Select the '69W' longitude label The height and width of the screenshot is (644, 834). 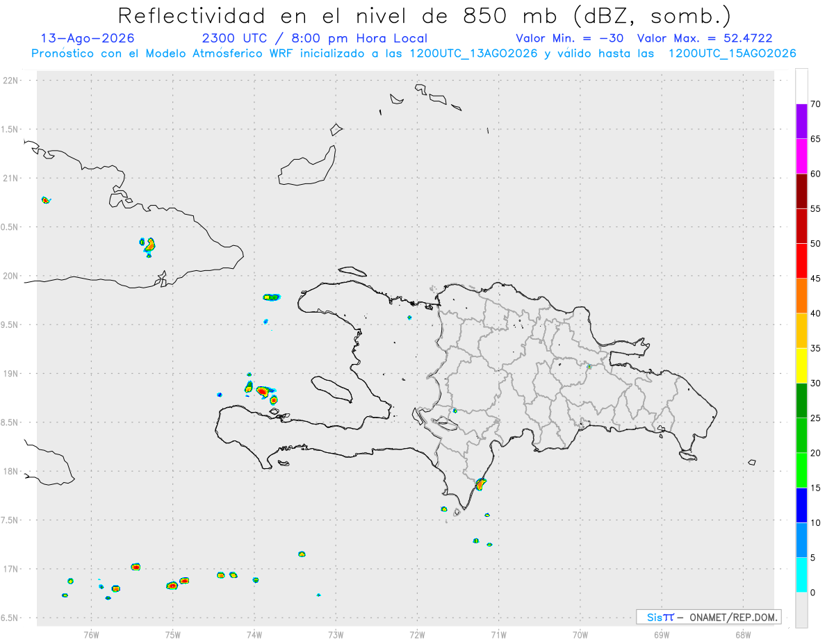pos(662,634)
